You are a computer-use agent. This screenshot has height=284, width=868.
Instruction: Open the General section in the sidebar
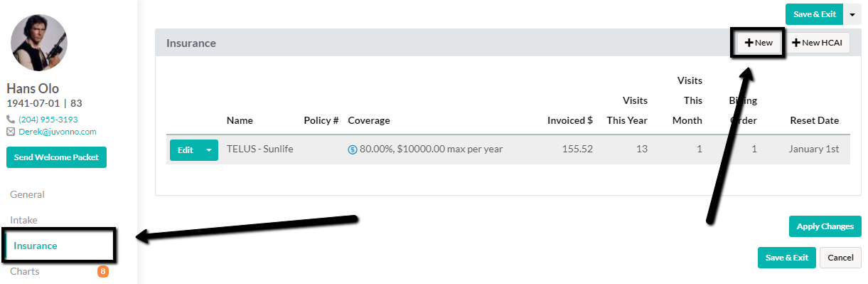coord(28,194)
